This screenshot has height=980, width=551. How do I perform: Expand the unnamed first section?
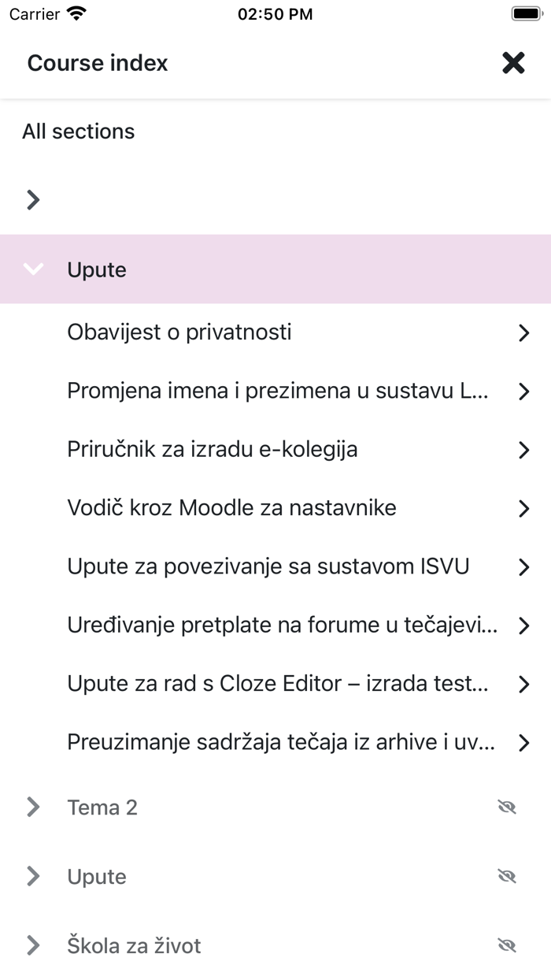32,199
